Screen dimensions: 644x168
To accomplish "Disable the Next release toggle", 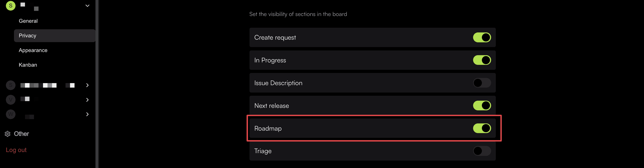I will coord(482,105).
